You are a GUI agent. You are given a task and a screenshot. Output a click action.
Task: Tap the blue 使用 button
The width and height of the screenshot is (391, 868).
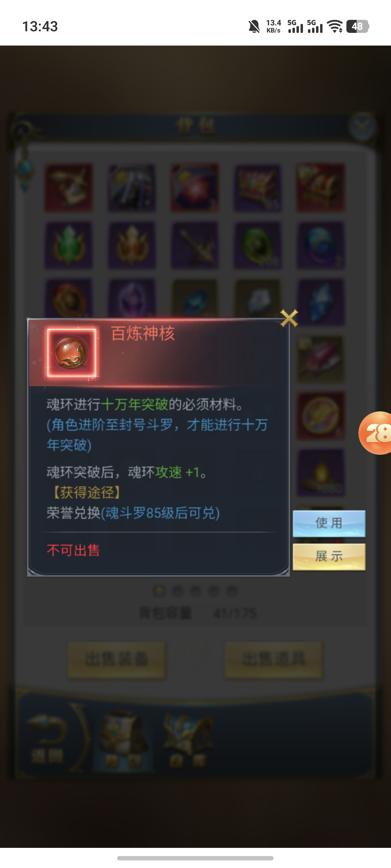329,523
